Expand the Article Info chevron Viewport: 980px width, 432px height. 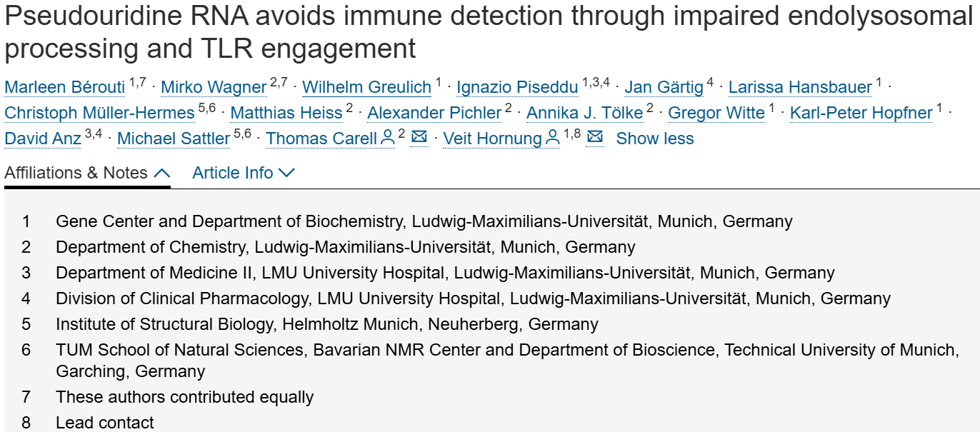(x=286, y=173)
